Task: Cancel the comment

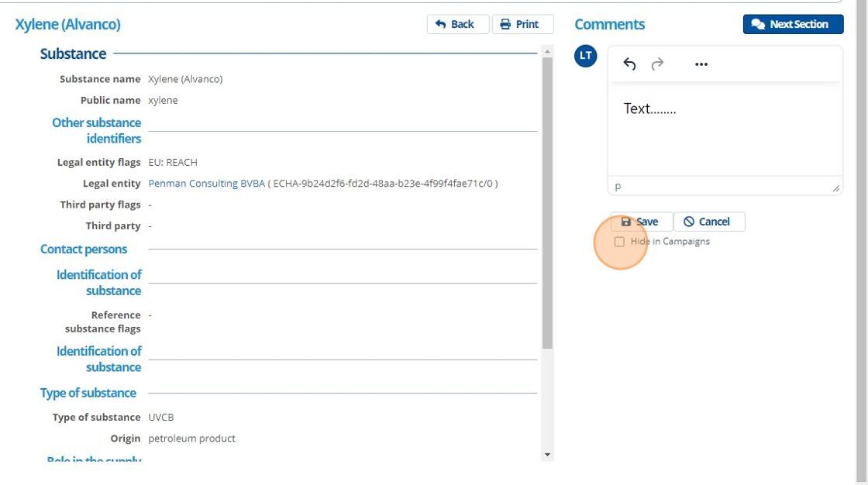Action: (x=708, y=222)
